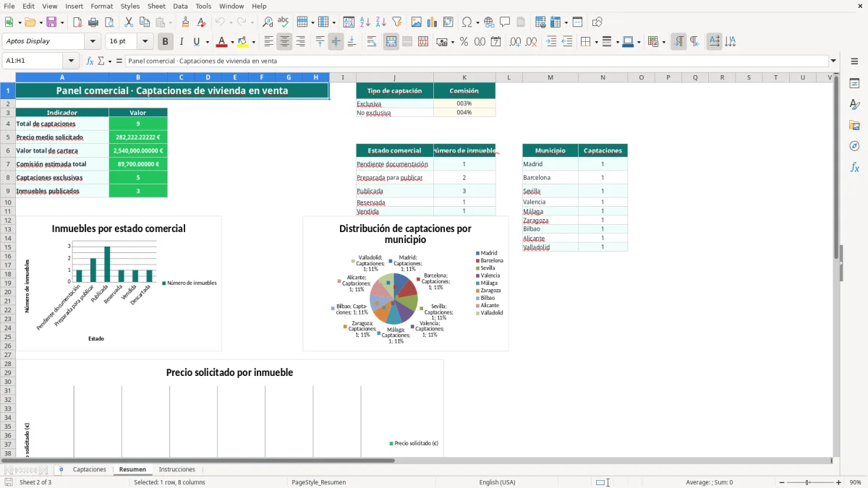The height and width of the screenshot is (488, 868).
Task: Switch to the Captaciones sheet tab
Action: point(90,469)
